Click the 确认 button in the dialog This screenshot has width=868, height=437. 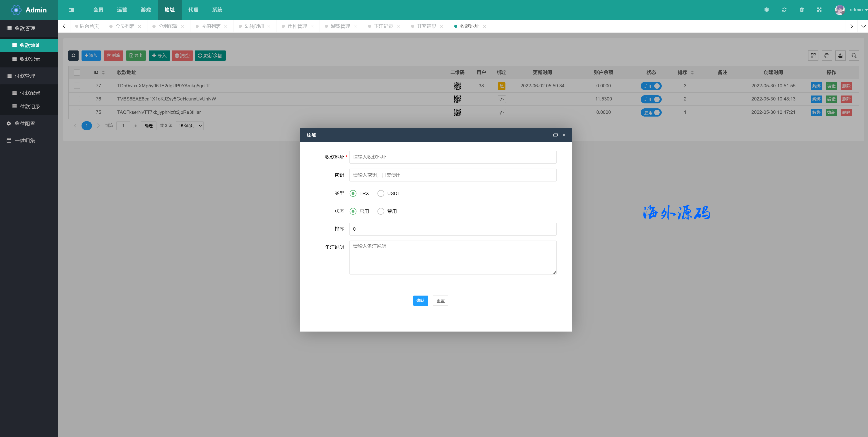point(420,301)
